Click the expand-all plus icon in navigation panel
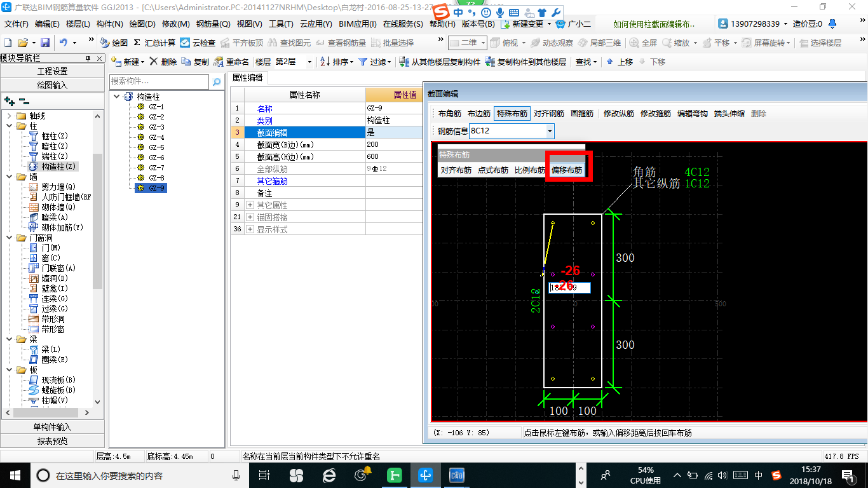 click(9, 101)
